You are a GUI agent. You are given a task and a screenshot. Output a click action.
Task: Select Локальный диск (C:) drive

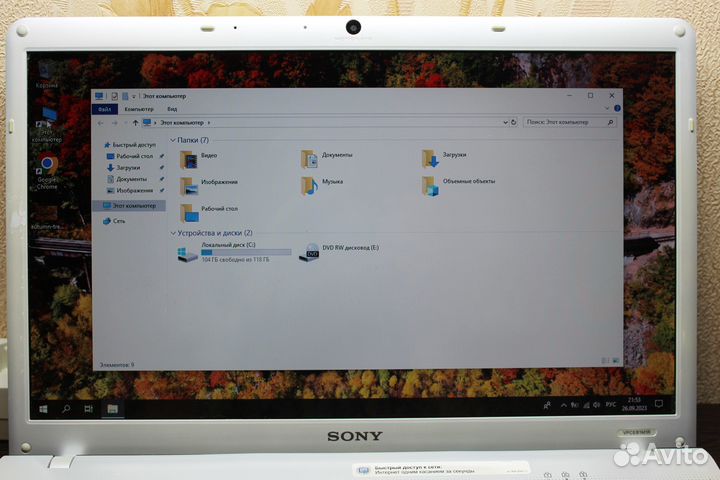pos(234,252)
